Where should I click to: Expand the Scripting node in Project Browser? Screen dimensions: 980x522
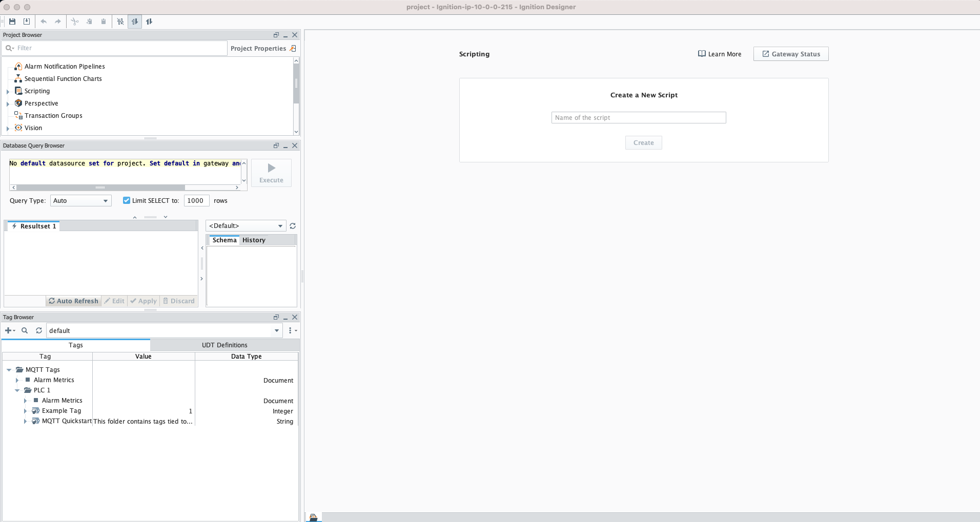(8, 91)
